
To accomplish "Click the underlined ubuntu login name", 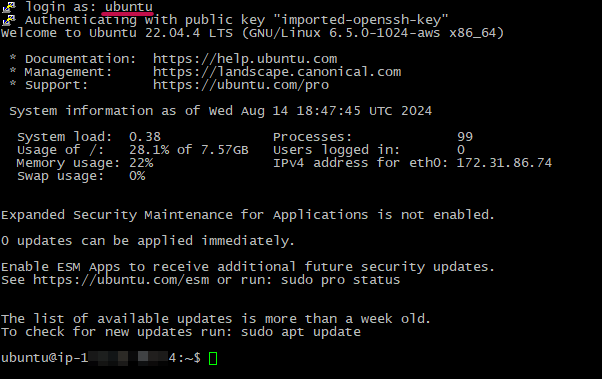I will [129, 7].
